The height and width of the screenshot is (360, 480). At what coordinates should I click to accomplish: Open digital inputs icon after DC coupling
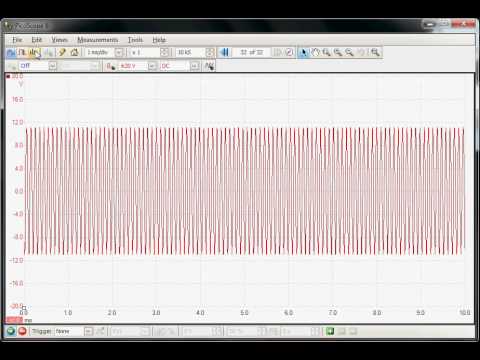[x=209, y=66]
